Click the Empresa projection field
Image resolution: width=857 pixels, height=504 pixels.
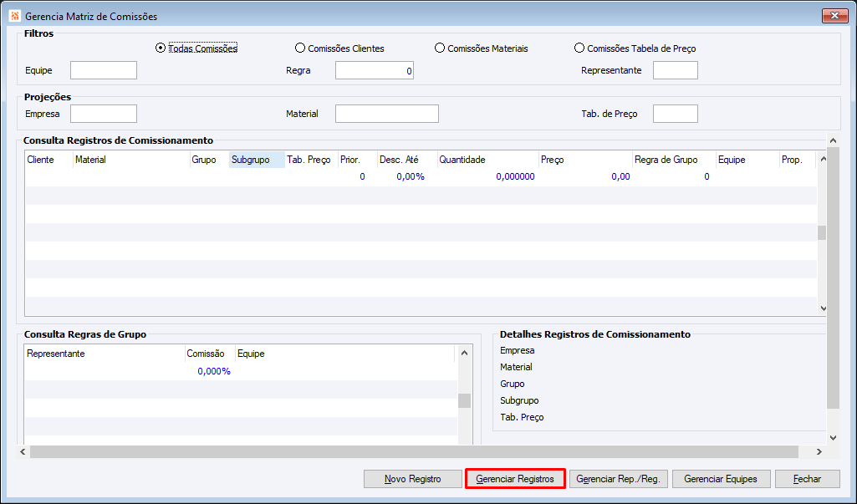(104, 114)
